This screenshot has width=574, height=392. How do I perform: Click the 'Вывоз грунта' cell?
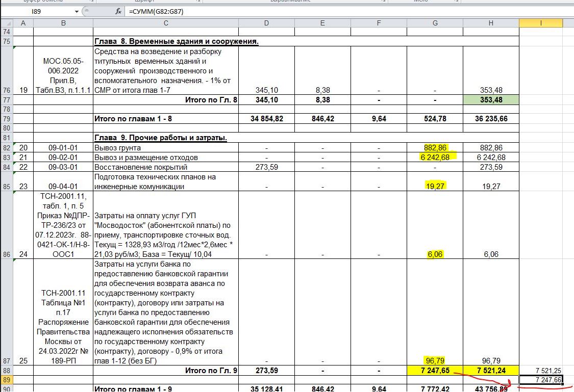[166, 148]
